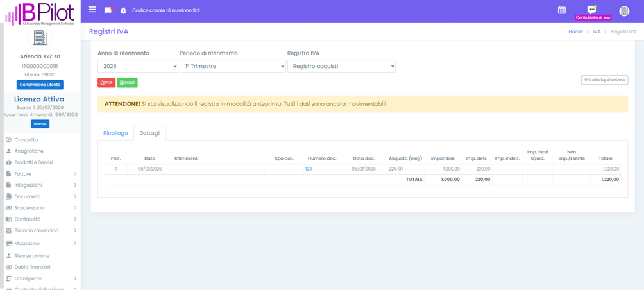Export the register to Excel

coord(127,83)
